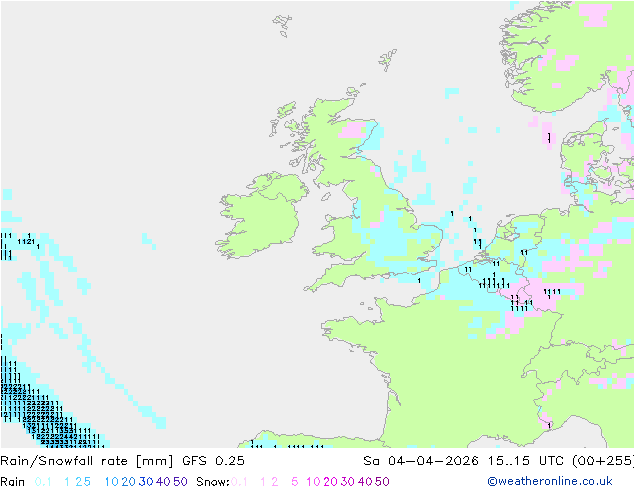Click the ©weatheronline.co.uk copyright text
Image resolution: width=634 pixels, height=490 pixels.
(550, 481)
